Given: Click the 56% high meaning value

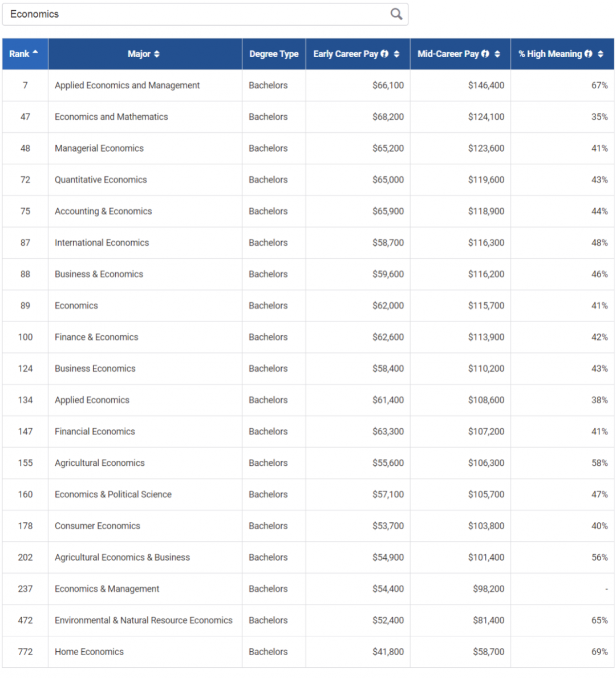Looking at the screenshot, I should tap(599, 557).
